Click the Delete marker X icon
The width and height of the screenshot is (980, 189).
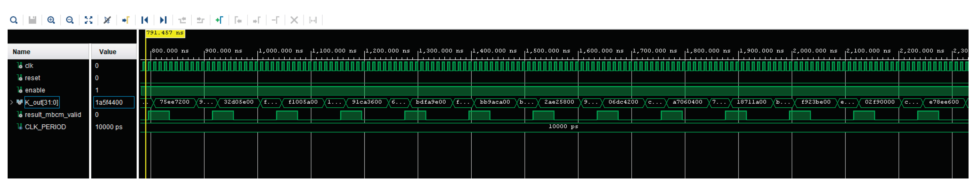tap(294, 20)
